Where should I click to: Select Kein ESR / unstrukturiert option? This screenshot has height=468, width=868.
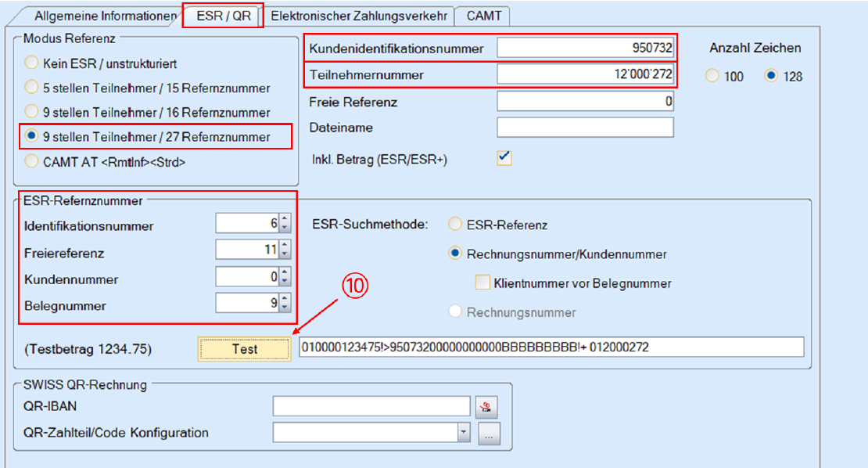[100, 63]
